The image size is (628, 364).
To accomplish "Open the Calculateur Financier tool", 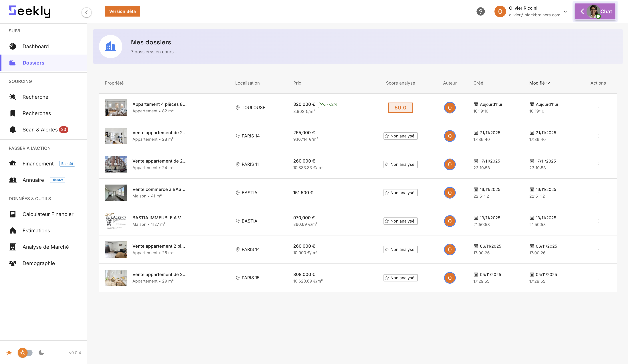I will (x=48, y=214).
